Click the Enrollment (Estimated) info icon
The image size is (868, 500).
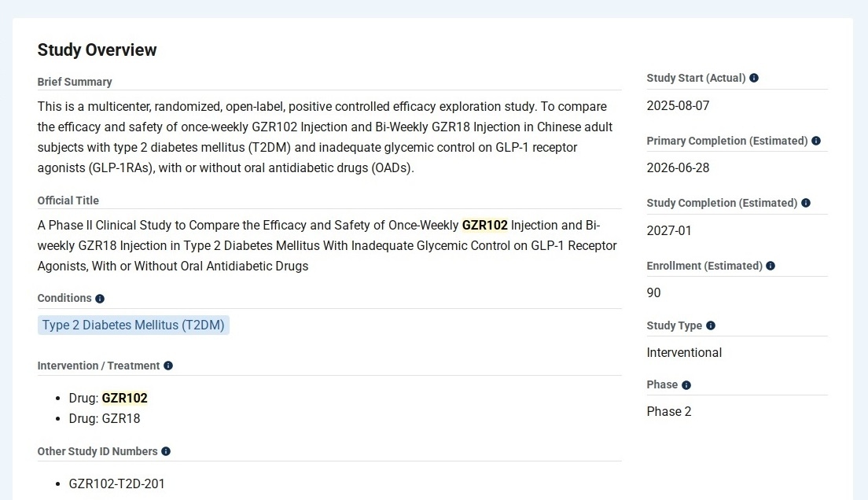[771, 266]
